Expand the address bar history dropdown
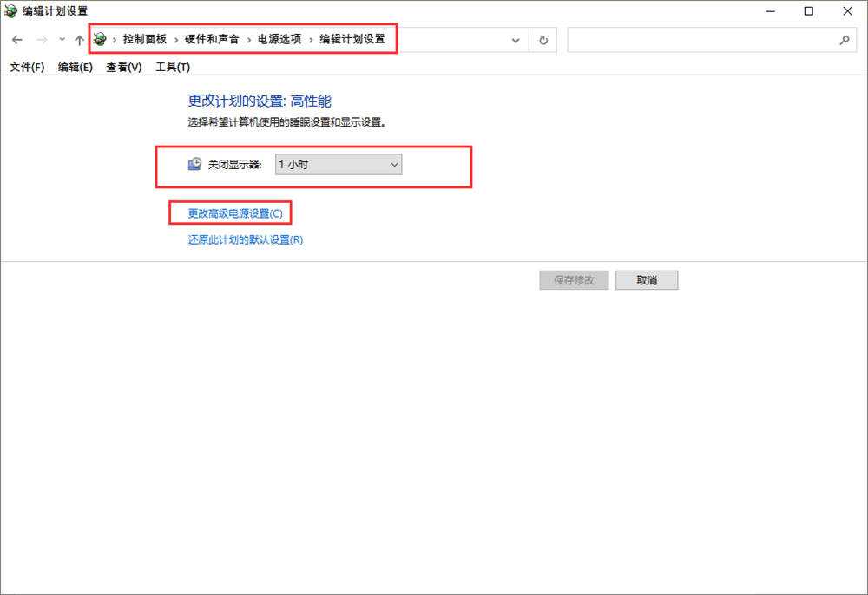Screen dimensions: 868x595 [516, 39]
